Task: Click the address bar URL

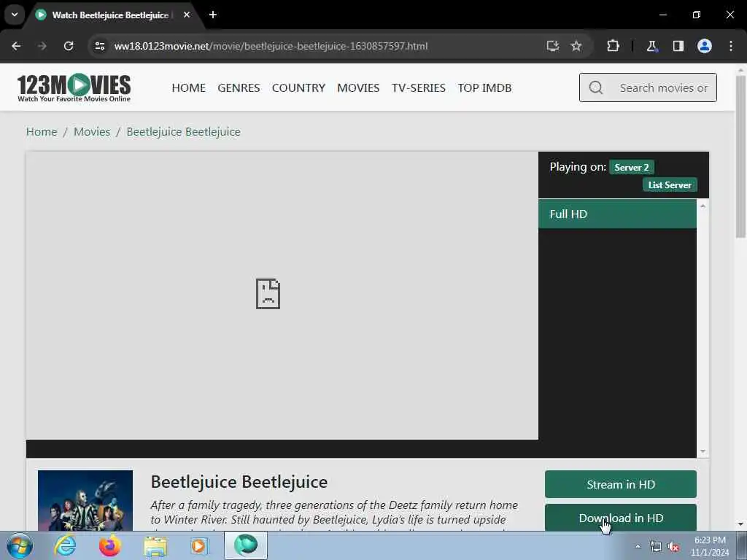Action: point(271,46)
